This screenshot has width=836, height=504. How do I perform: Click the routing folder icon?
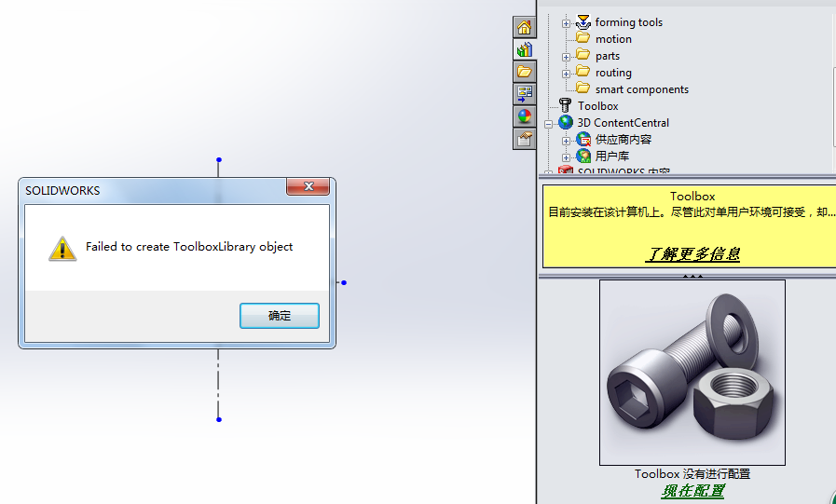click(x=583, y=72)
